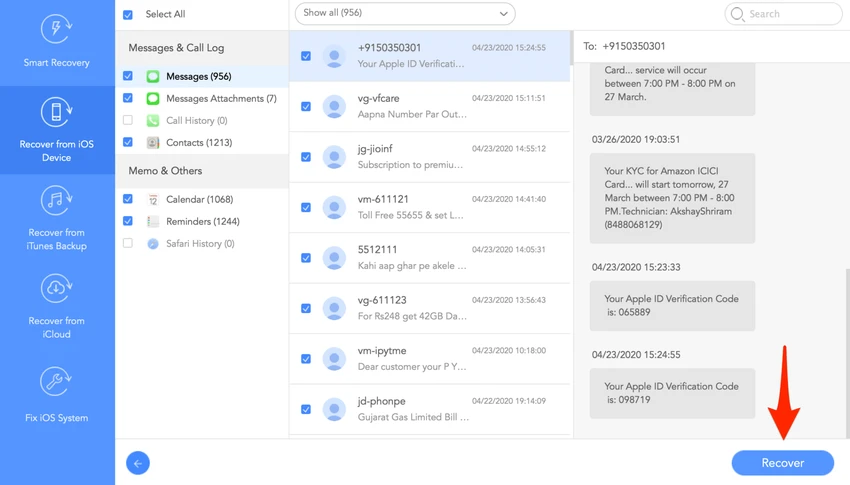Screen dimensions: 850x485
Task: Click the blue back arrow icon
Action: [138, 463]
